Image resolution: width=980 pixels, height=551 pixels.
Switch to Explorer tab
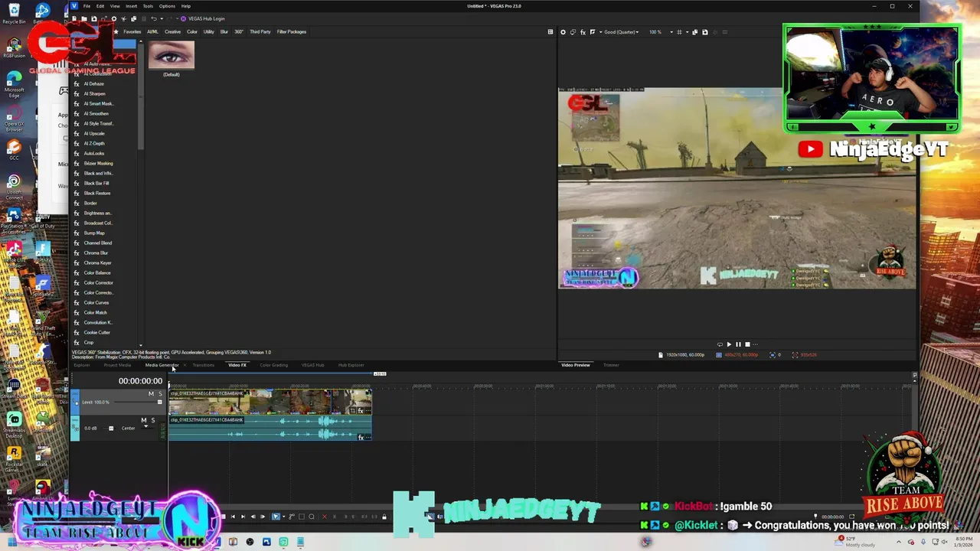pyautogui.click(x=81, y=365)
